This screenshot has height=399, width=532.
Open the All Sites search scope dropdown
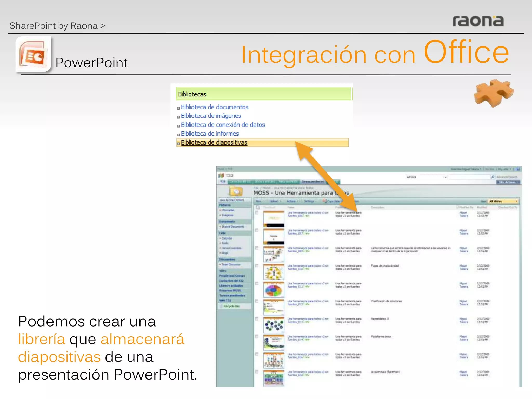pos(427,177)
